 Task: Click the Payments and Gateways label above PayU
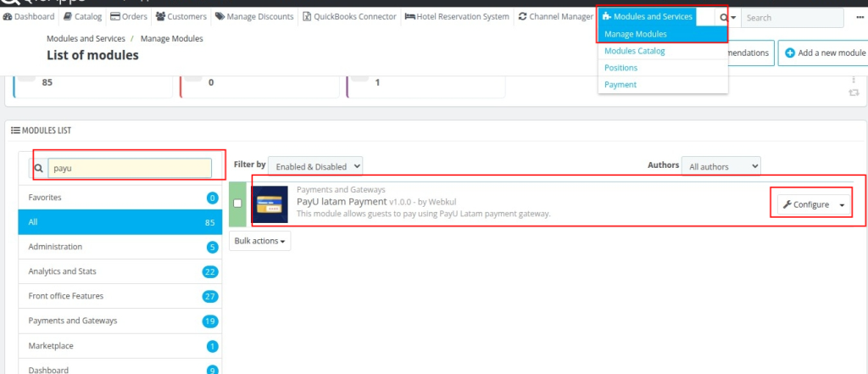click(341, 190)
